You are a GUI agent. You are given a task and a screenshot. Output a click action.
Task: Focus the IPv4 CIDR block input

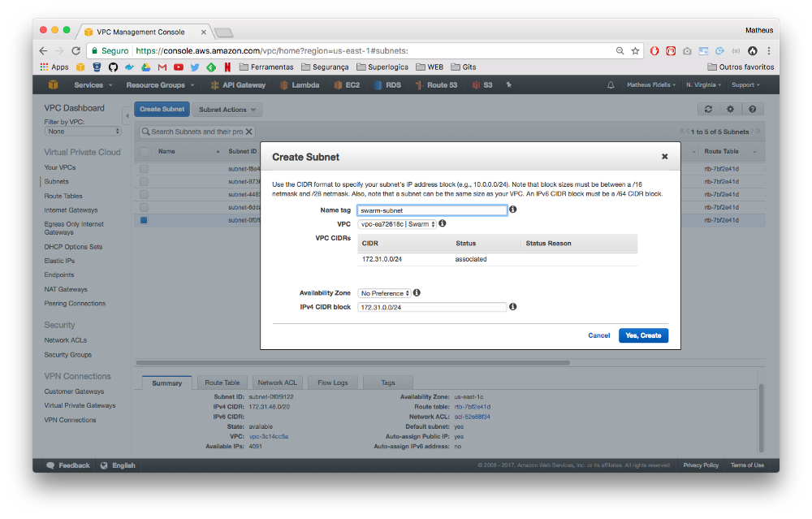[x=432, y=307]
